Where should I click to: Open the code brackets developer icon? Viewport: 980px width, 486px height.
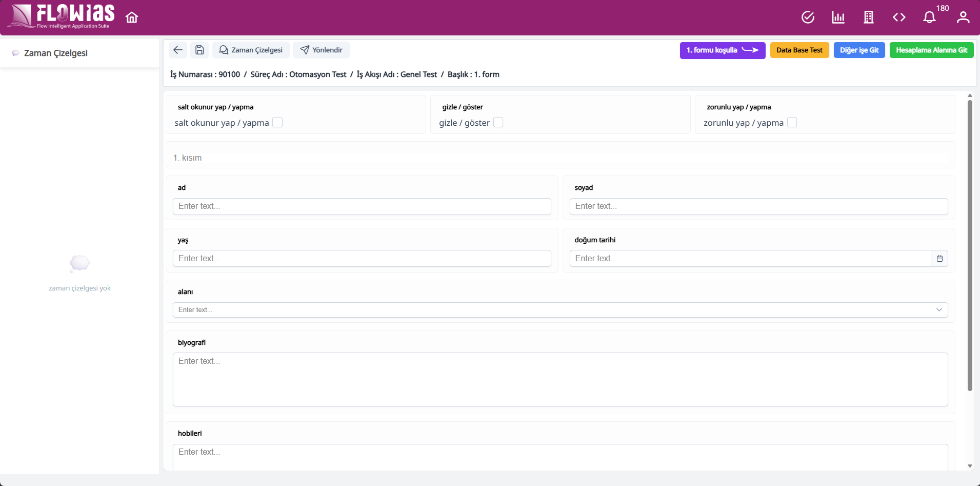point(899,17)
